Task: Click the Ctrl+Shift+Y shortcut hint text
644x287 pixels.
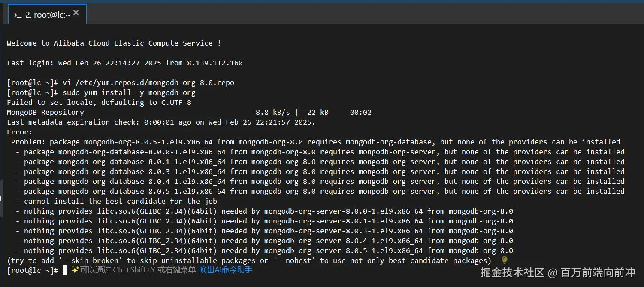Action: pyautogui.click(x=133, y=270)
